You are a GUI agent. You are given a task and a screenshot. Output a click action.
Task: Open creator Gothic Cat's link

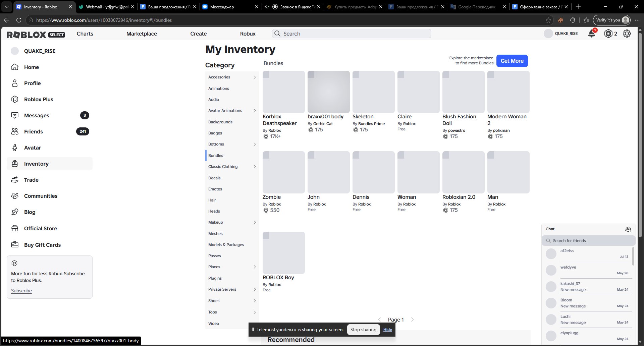pos(323,124)
